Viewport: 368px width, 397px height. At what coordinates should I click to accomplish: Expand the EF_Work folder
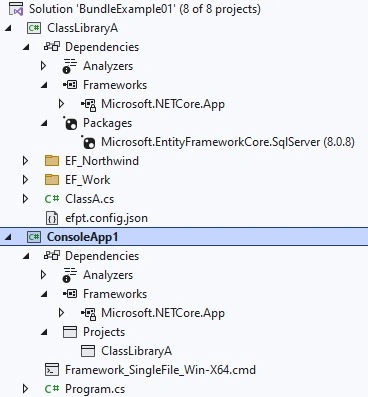[25, 180]
